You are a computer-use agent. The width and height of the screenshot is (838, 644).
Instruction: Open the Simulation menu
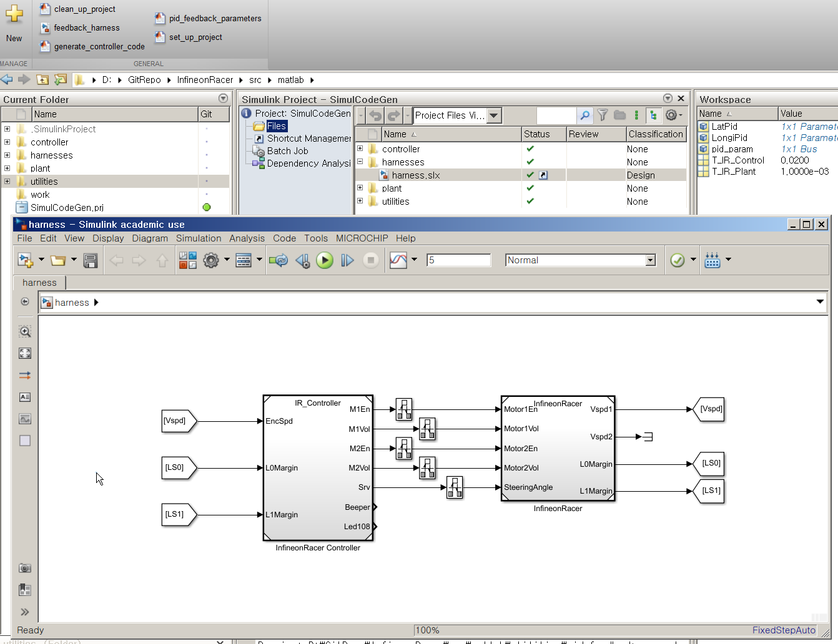(199, 238)
